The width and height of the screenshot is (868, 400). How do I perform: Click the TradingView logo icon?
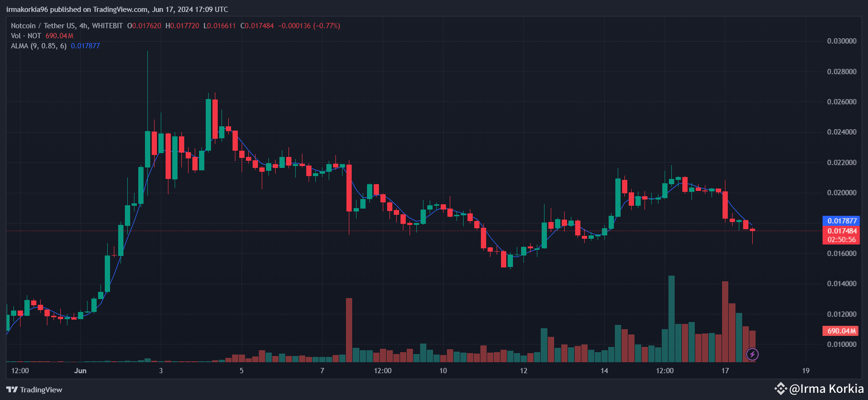point(12,389)
